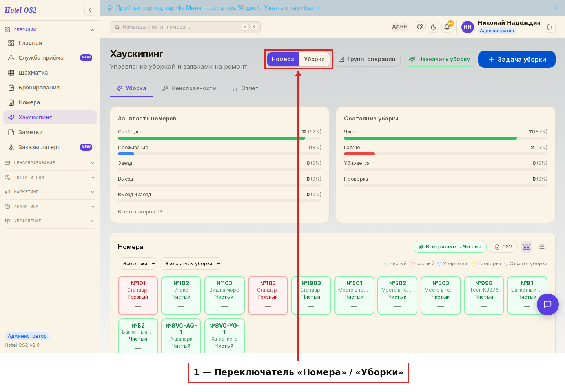Open the Отчёт tab
The image size is (565, 392).
pyautogui.click(x=245, y=88)
